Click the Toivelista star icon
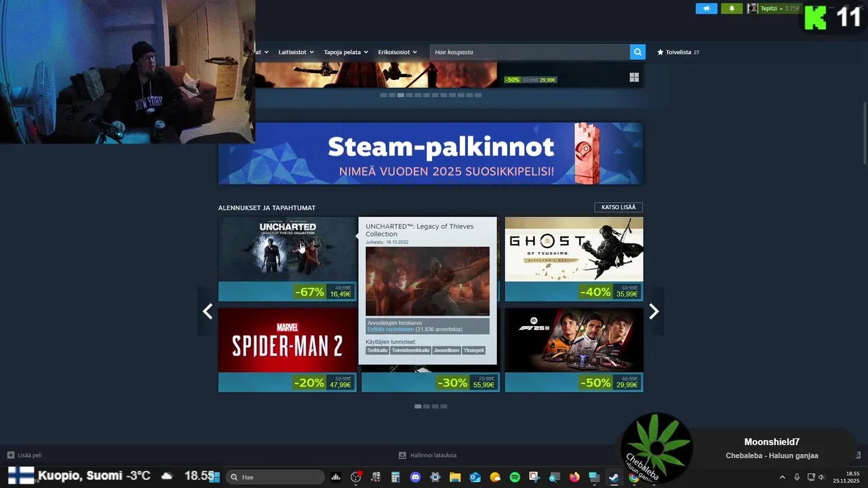 coord(660,52)
